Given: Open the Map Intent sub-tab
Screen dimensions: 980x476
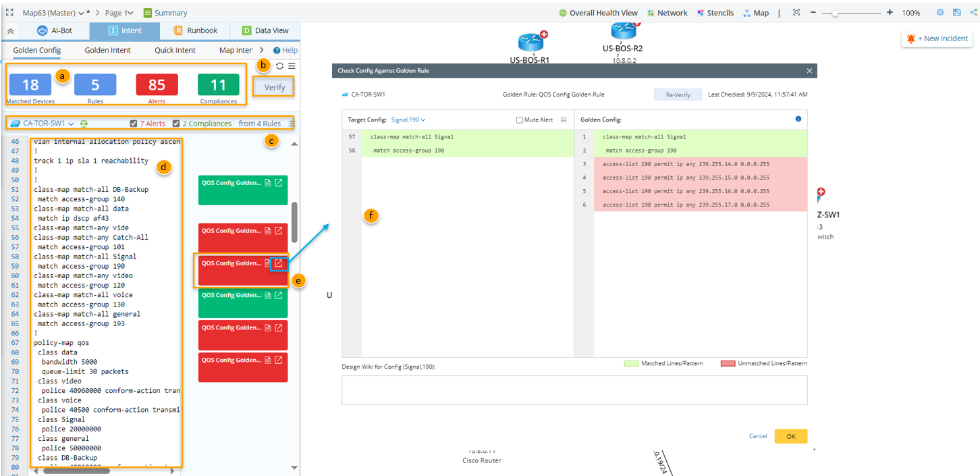Looking at the screenshot, I should tap(236, 50).
